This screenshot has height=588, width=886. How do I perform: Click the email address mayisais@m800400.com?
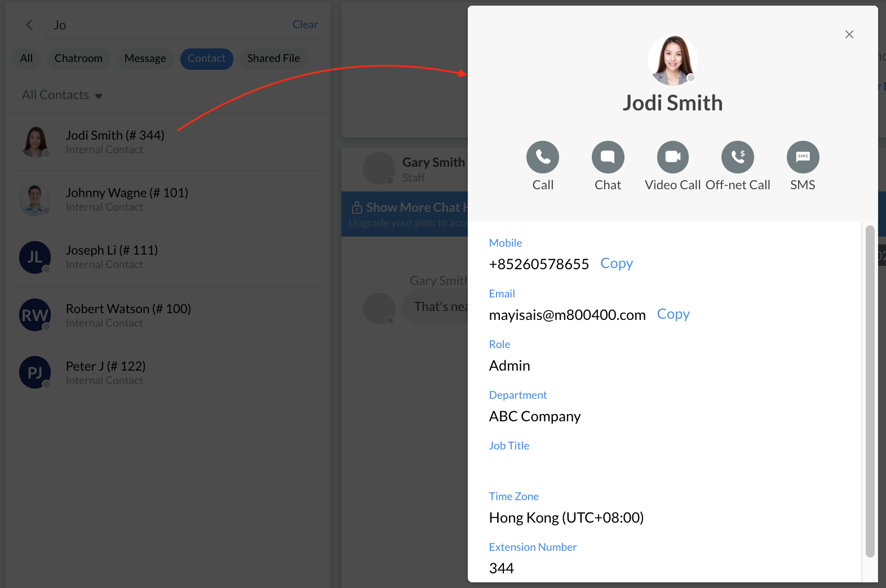point(567,315)
